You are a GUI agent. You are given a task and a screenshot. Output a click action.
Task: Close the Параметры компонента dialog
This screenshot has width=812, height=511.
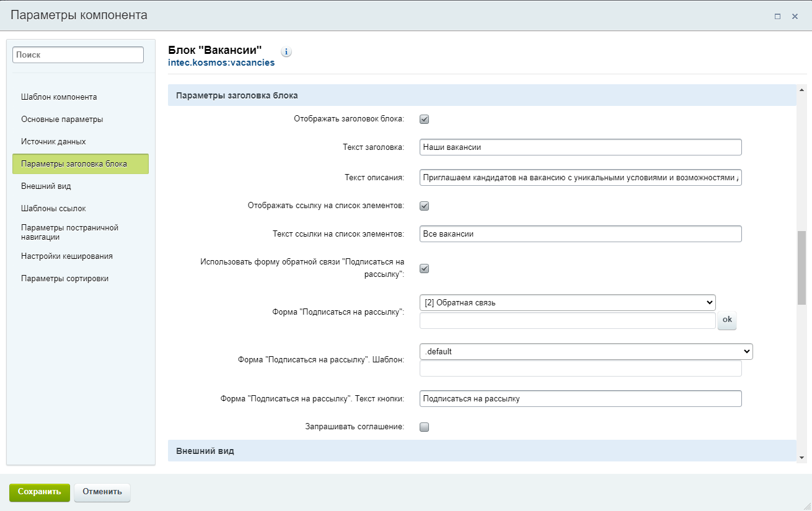[x=795, y=17]
